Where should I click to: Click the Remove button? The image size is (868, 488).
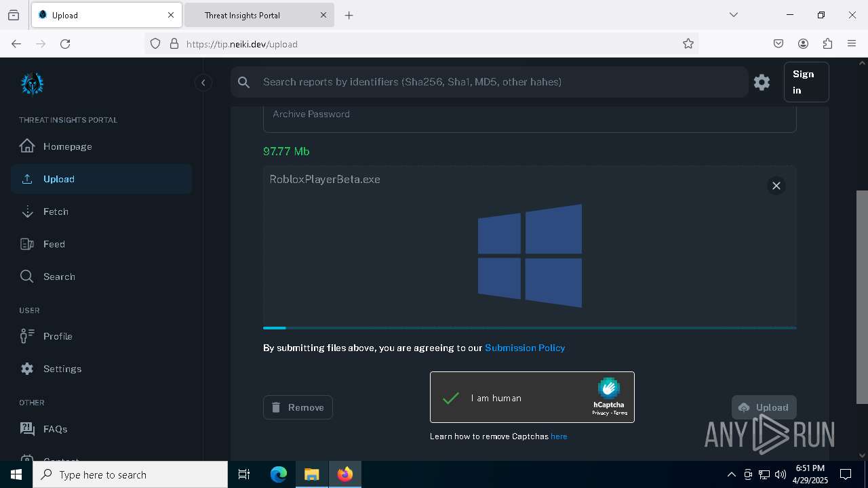tap(298, 407)
